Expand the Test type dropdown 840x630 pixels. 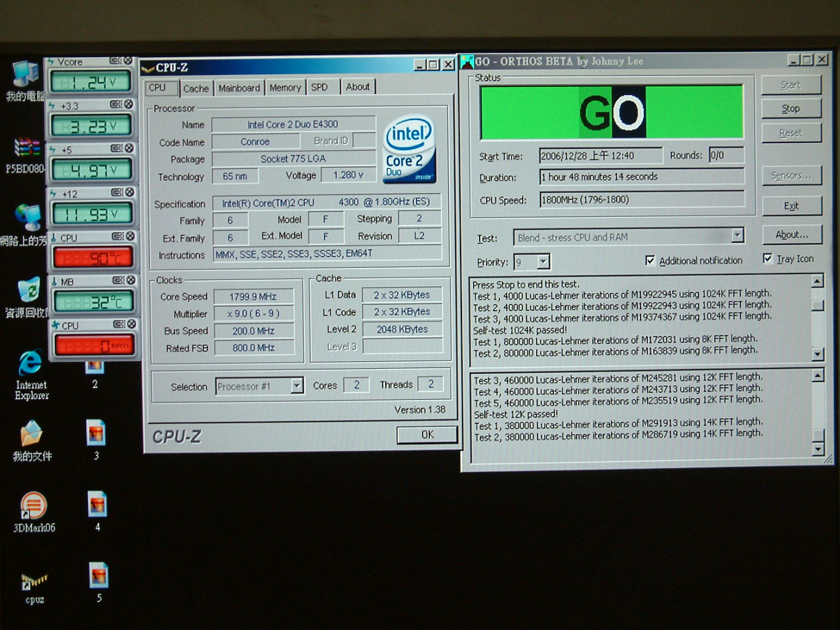coord(737,236)
